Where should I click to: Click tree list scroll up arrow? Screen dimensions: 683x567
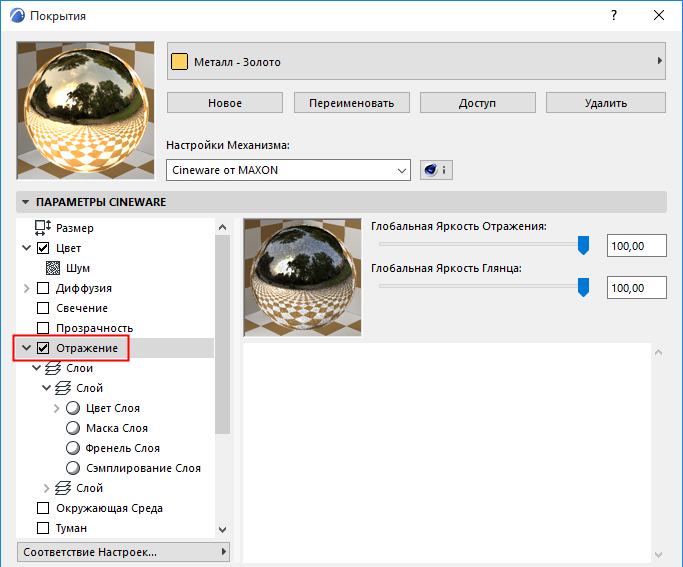coord(223,227)
